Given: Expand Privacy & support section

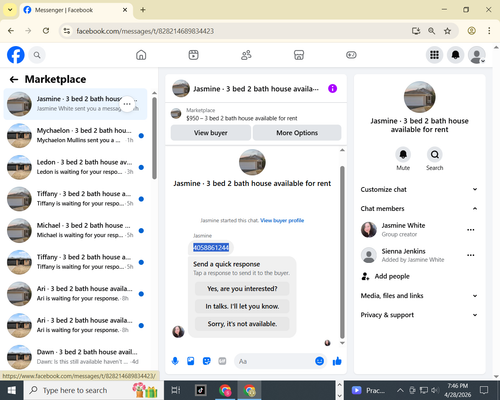Looking at the screenshot, I should [x=419, y=315].
